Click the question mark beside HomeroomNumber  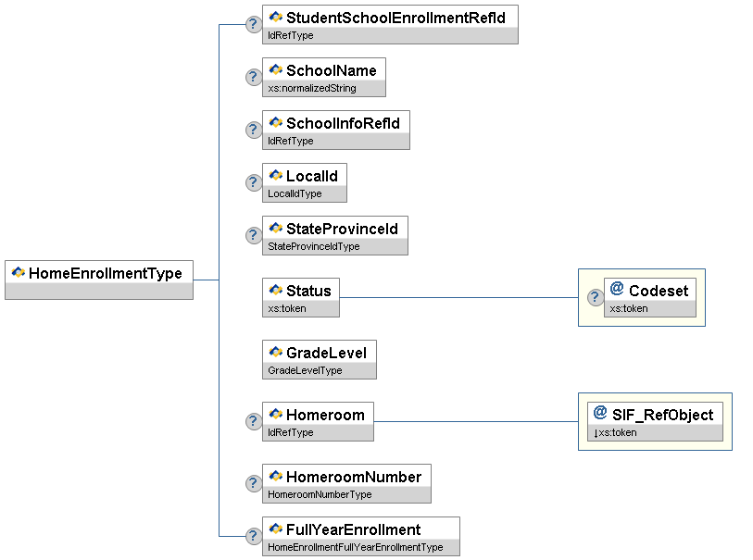253,483
